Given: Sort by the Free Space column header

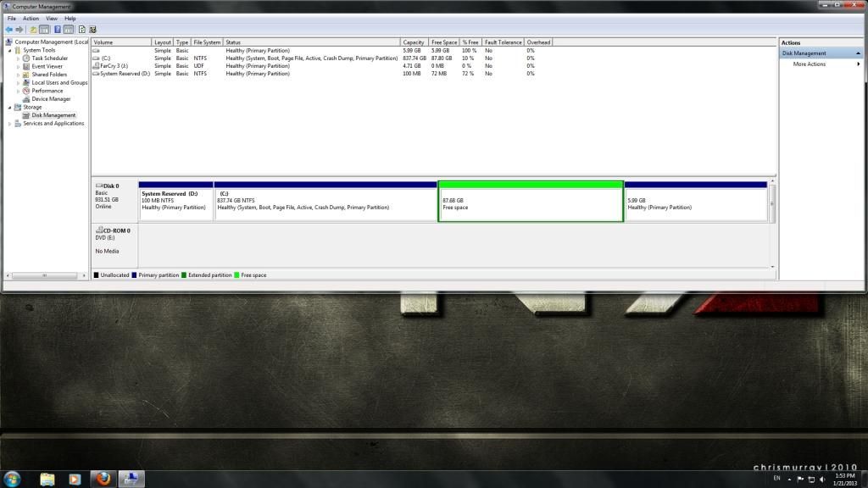Looking at the screenshot, I should coord(444,42).
